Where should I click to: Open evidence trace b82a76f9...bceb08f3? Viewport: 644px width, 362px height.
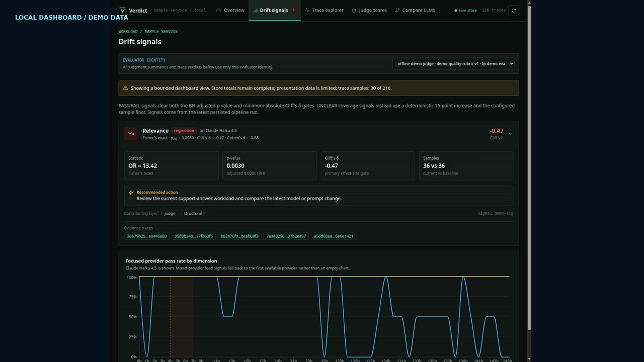click(239, 236)
